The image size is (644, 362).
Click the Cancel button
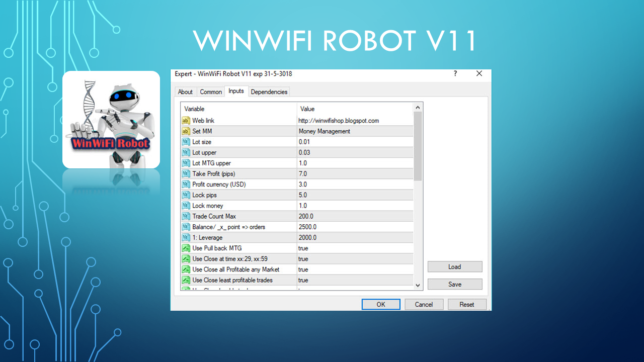pyautogui.click(x=424, y=304)
